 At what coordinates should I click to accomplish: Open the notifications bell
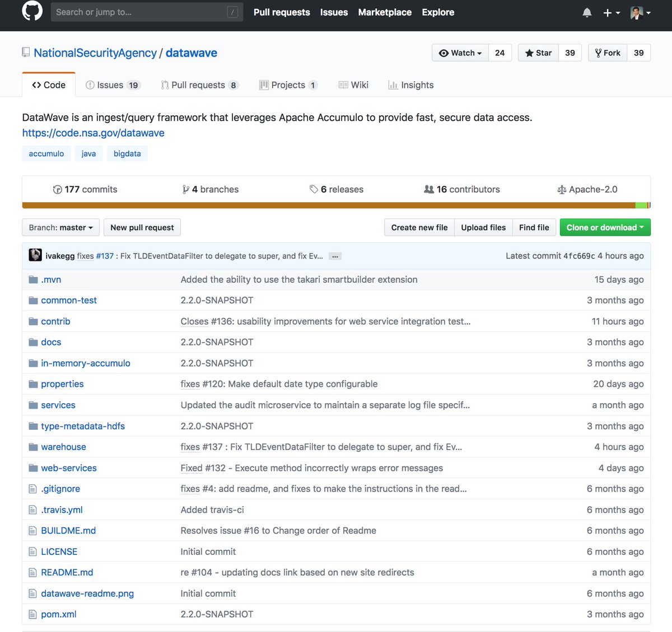(587, 12)
